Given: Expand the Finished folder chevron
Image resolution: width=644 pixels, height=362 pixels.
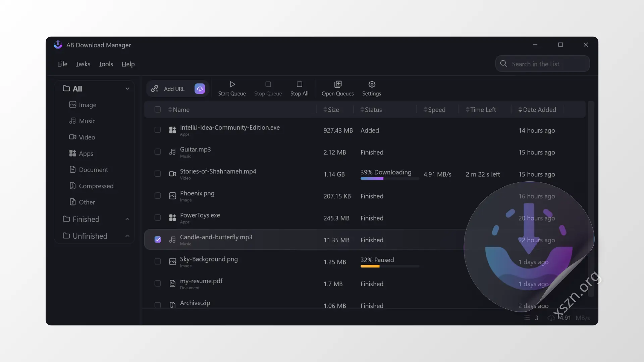Looking at the screenshot, I should 127,219.
